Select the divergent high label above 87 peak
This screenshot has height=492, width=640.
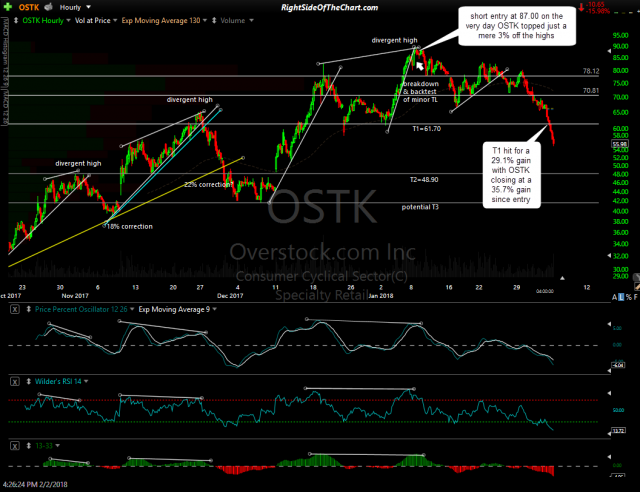394,40
